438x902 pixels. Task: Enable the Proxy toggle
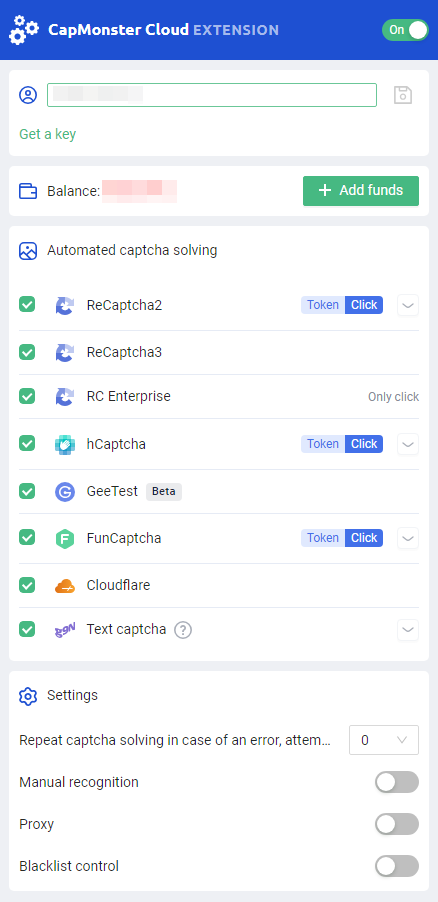[397, 824]
